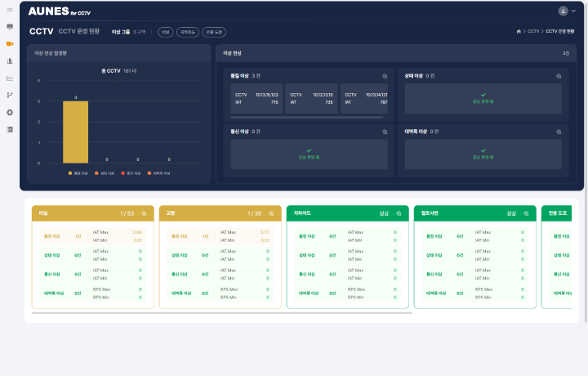The height and width of the screenshot is (376, 588).
Task: Toggle 통신 이상 series in chart legend
Action: pyautogui.click(x=131, y=173)
